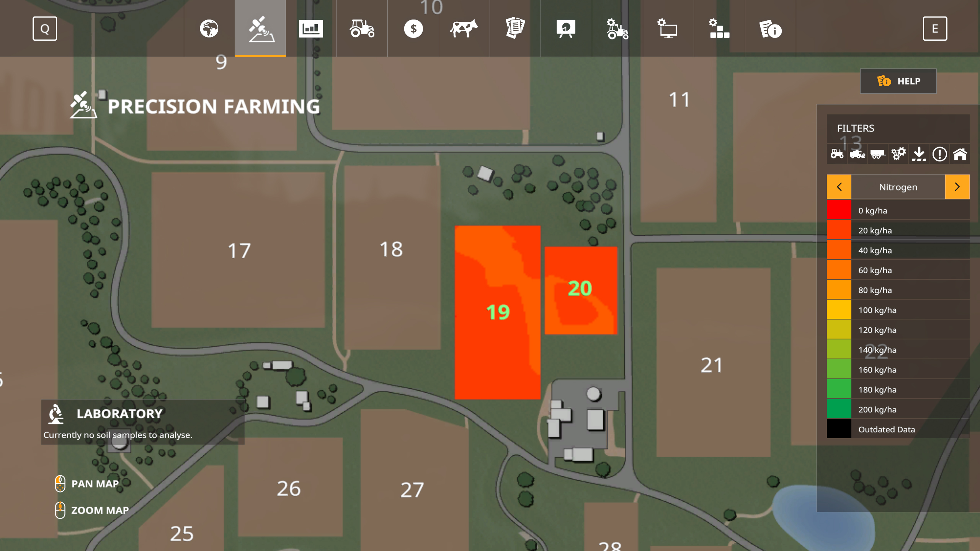Open the finances dollar icon
Image resolution: width=980 pixels, height=551 pixels.
click(413, 28)
